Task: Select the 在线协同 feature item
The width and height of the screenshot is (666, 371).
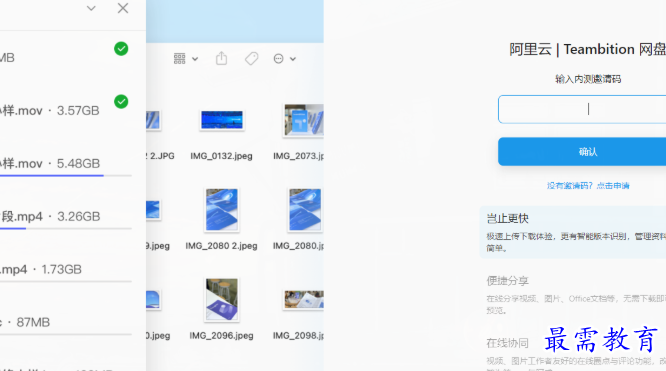Action: (576, 353)
